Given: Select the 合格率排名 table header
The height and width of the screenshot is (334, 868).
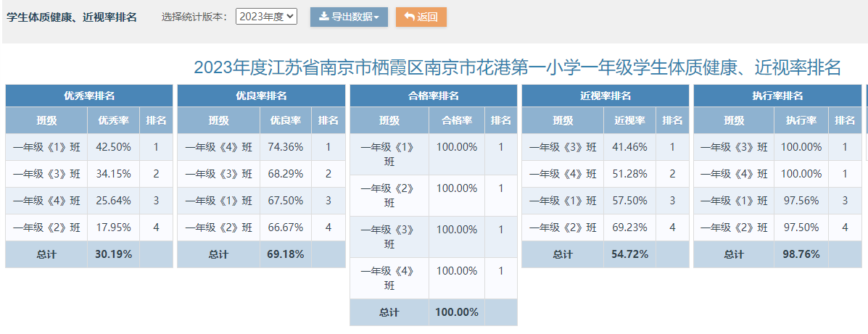Looking at the screenshot, I should 434,96.
